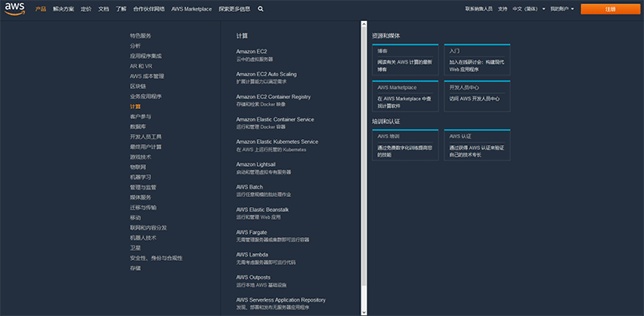
Task: Select 媒体服务 category
Action: (141, 198)
